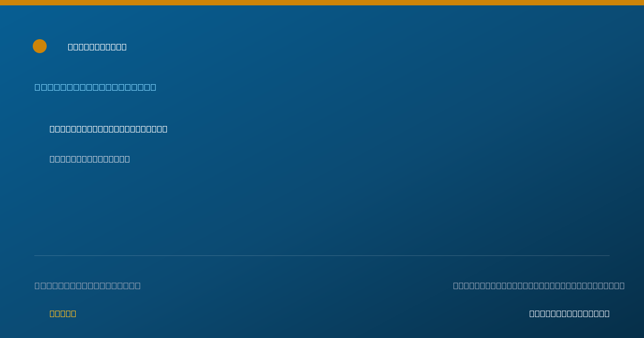Click the long gray line at lower right

[539, 285]
